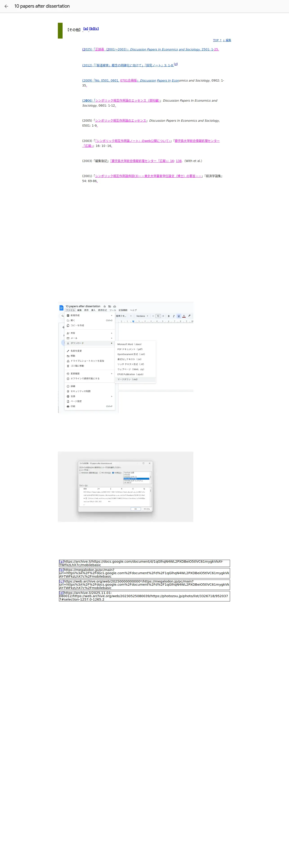Select Windows (既定値) radio in encoding dialog
The height and width of the screenshot is (868, 289).
(80, 473)
